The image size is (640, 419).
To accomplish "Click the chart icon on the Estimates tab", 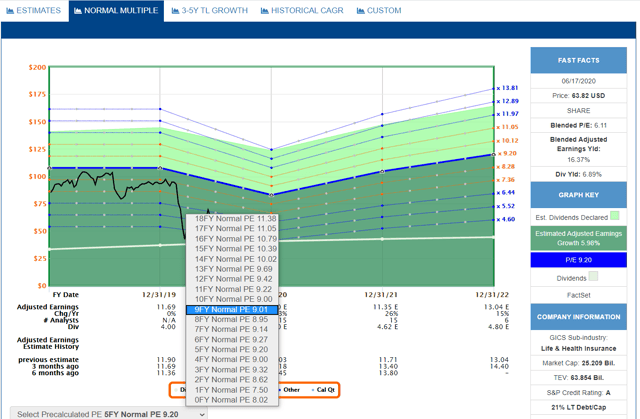I will coord(8,11).
